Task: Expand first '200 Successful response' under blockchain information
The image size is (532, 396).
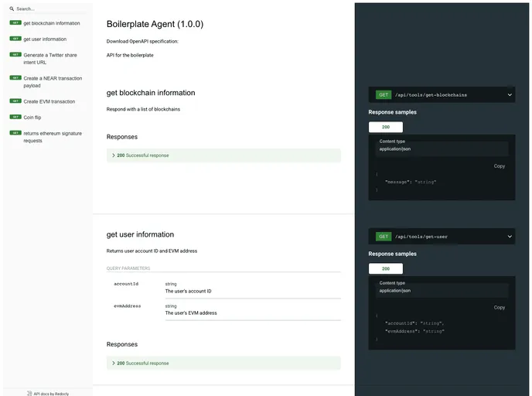Action: point(223,155)
